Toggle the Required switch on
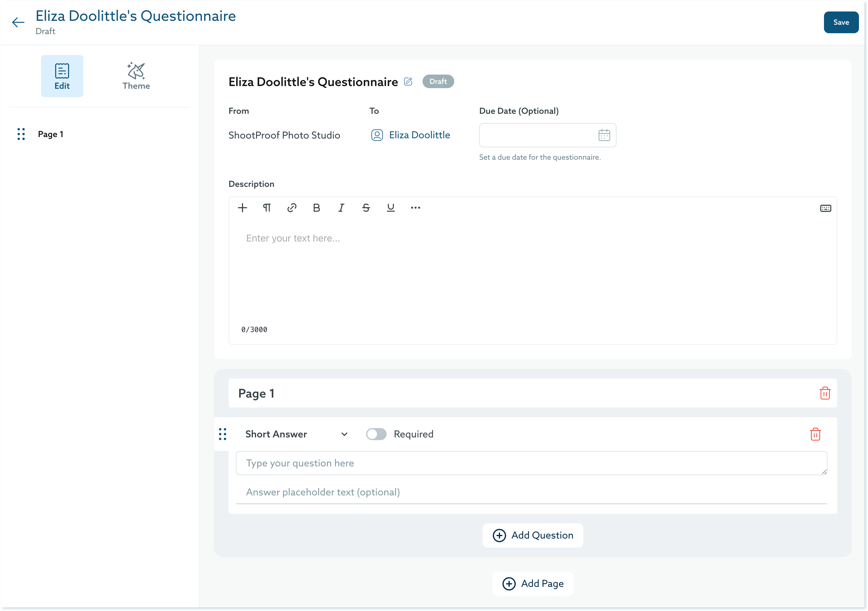Screen dimensions: 868x611 (x=376, y=434)
